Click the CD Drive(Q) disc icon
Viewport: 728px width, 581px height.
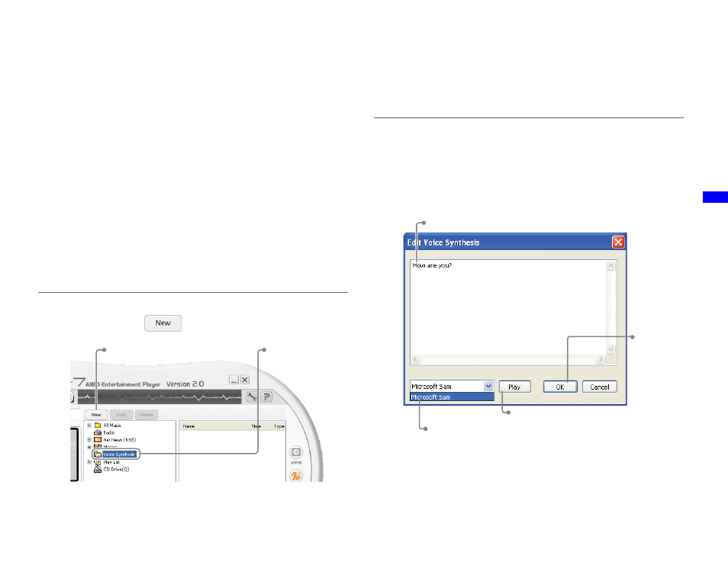[x=98, y=469]
